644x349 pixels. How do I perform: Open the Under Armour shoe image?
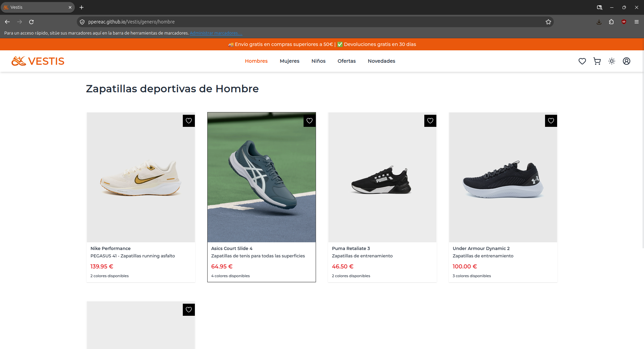click(503, 177)
